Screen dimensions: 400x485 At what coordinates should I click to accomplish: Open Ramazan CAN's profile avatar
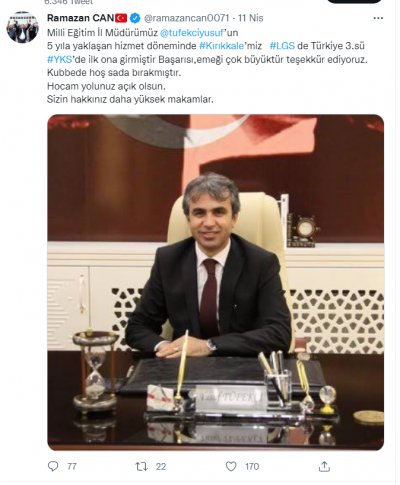click(22, 27)
